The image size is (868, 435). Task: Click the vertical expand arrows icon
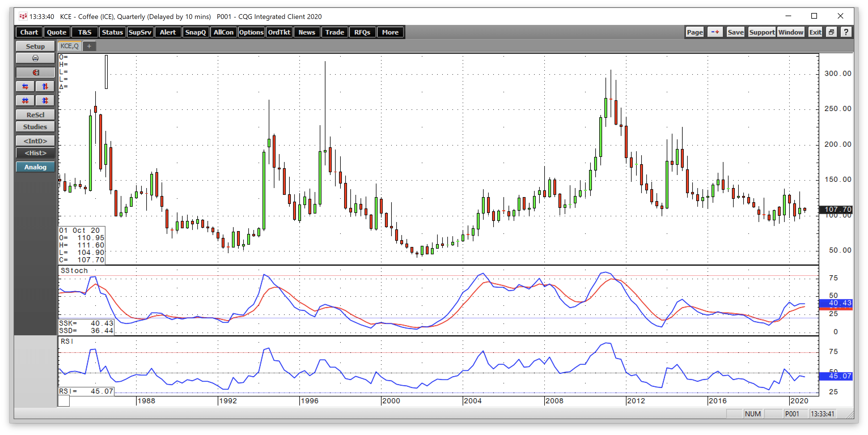(45, 87)
